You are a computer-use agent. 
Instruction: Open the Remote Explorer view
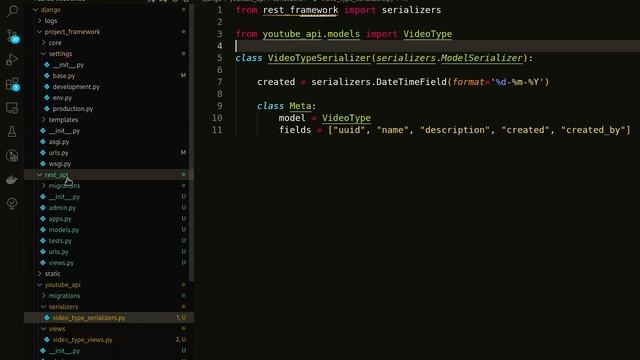(12, 108)
